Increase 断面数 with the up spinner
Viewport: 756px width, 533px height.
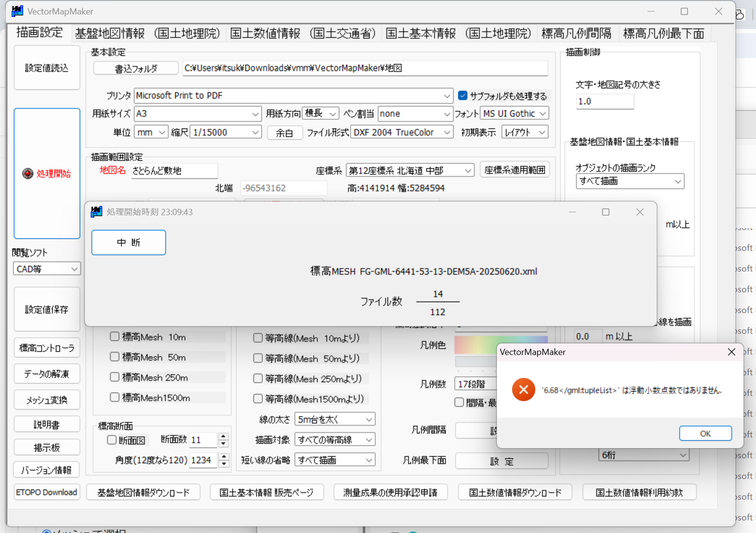(x=223, y=437)
